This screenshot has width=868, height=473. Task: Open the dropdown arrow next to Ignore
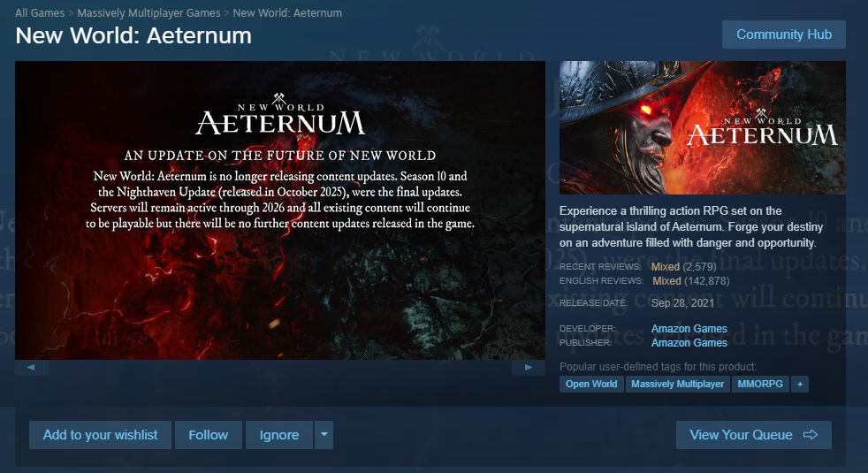(324, 435)
